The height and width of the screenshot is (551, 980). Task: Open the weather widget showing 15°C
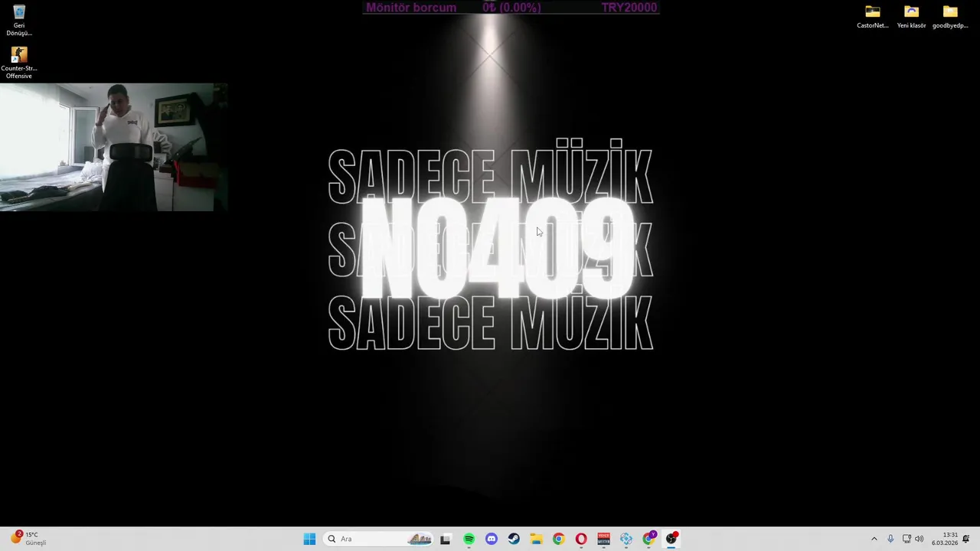pyautogui.click(x=28, y=539)
